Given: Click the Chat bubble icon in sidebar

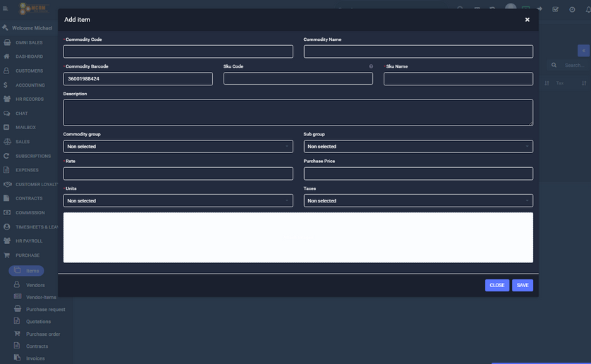Looking at the screenshot, I should coord(6,114).
